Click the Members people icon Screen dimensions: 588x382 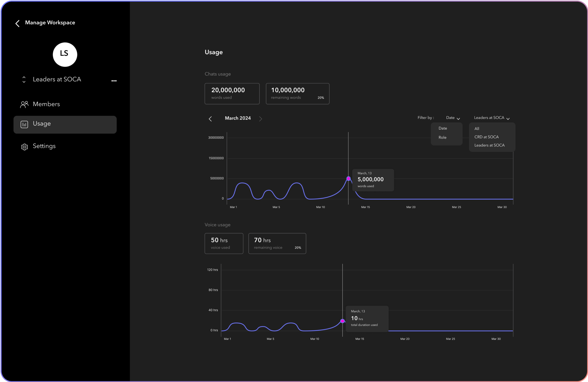(24, 104)
